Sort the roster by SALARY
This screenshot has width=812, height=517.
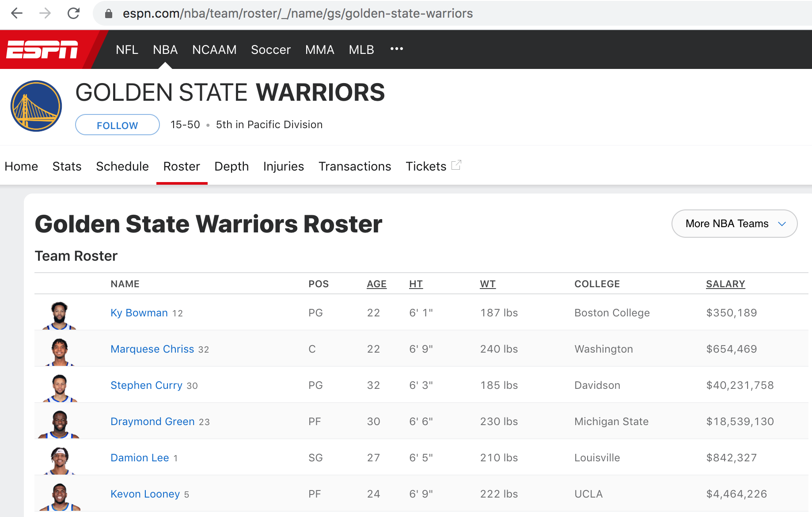click(725, 284)
